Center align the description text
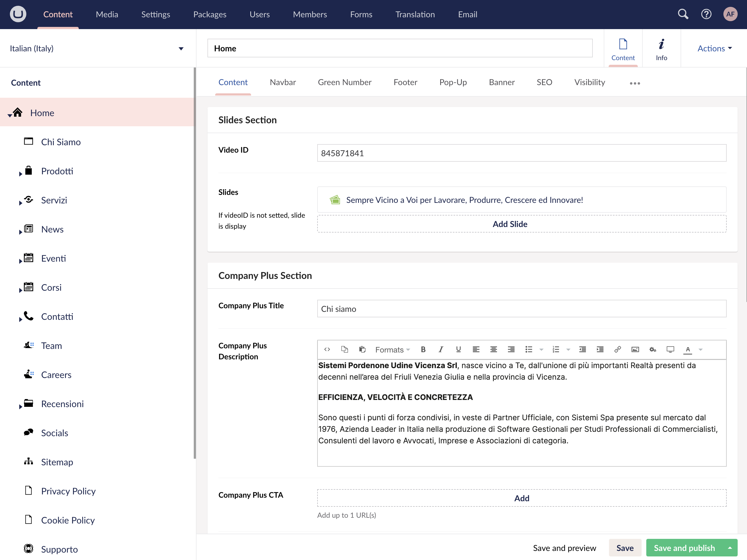This screenshot has height=560, width=747. [x=494, y=349]
